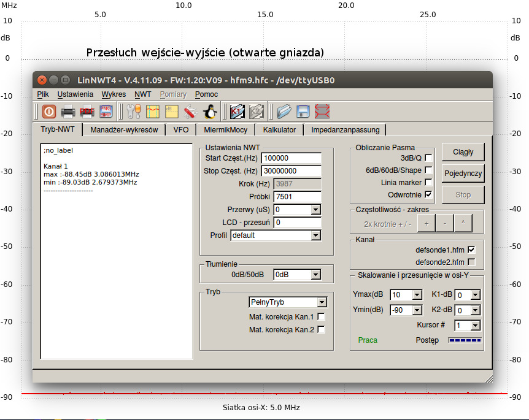Click the red power/quit toolbar icon

[49, 112]
